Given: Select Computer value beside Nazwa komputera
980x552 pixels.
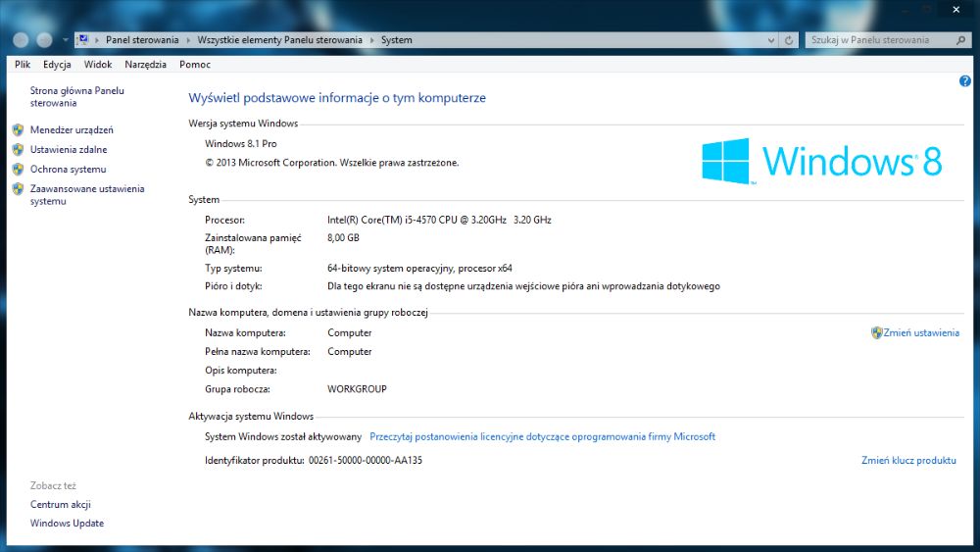Looking at the screenshot, I should [350, 332].
